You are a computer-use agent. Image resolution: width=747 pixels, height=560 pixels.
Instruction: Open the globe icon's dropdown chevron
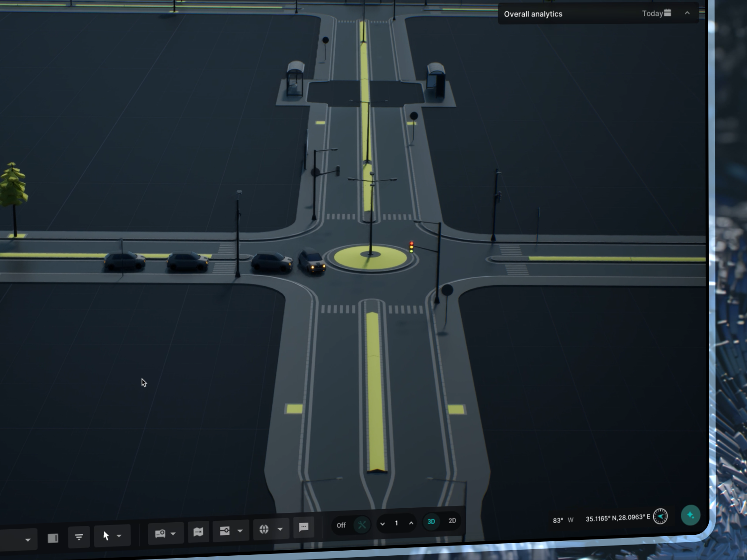[x=280, y=529]
